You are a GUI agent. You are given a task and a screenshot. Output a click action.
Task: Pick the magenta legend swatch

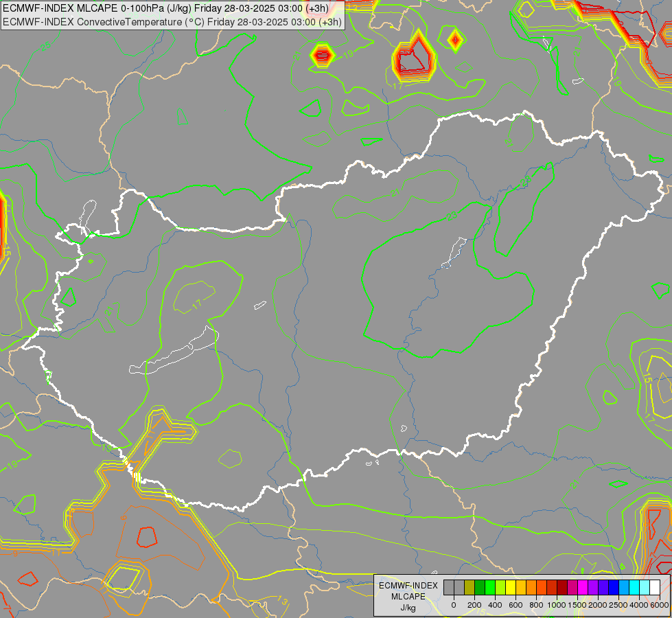(x=583, y=587)
